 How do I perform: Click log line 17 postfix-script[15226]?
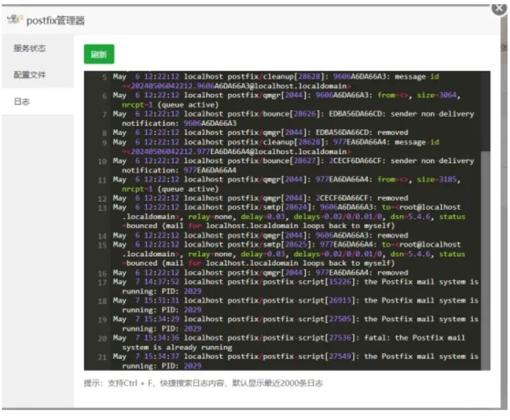point(295,287)
